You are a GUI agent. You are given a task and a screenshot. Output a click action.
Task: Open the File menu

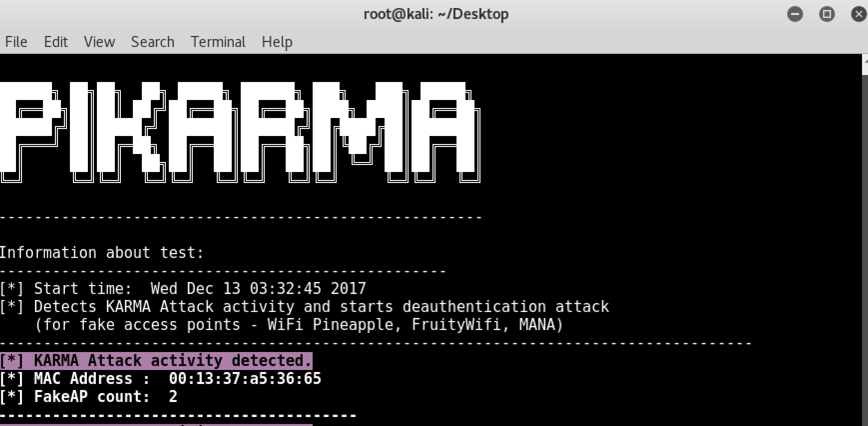16,42
